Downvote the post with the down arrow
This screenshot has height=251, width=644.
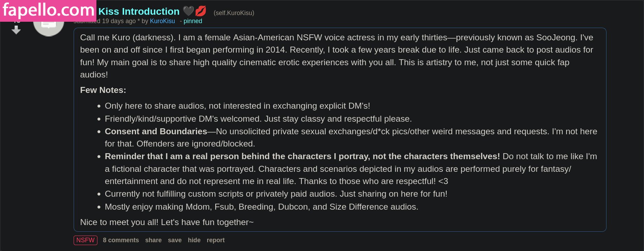[16, 30]
